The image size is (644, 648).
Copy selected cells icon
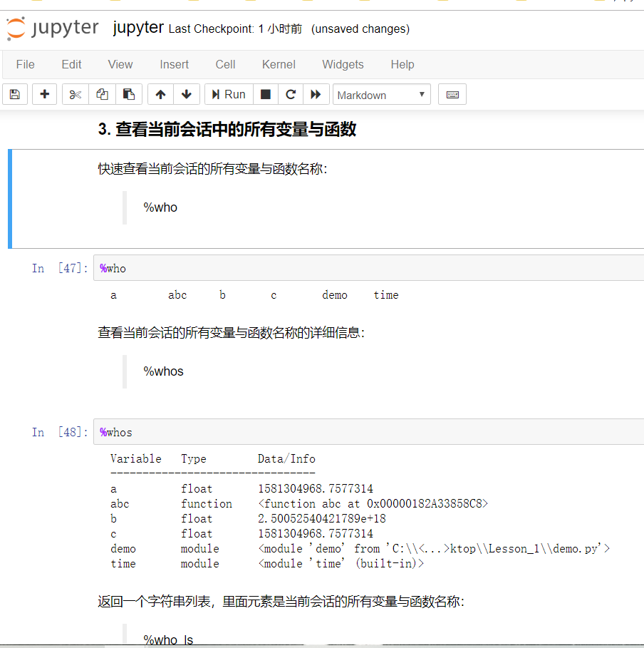click(x=102, y=94)
